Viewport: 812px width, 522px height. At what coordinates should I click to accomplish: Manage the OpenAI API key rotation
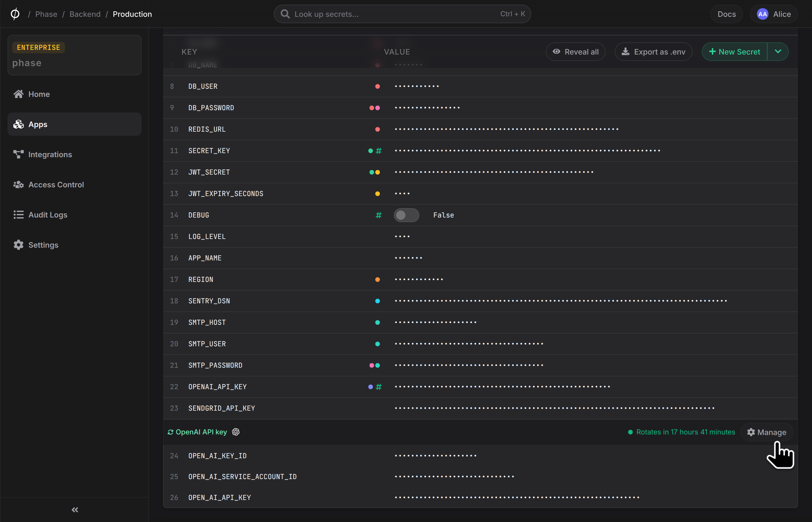tap(766, 432)
